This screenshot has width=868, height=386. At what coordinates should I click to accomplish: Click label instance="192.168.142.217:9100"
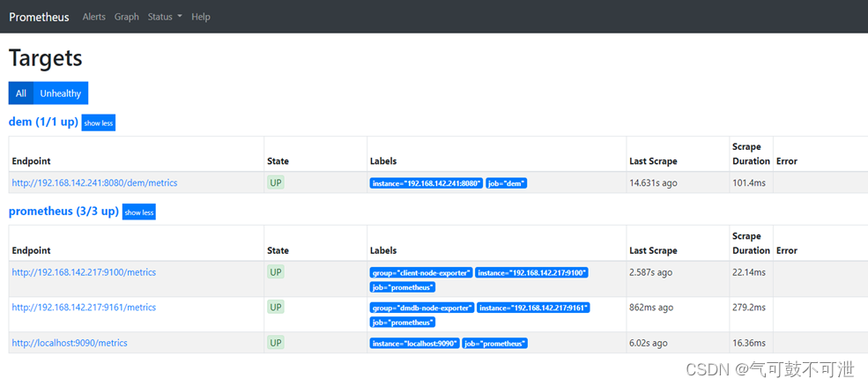click(x=532, y=272)
